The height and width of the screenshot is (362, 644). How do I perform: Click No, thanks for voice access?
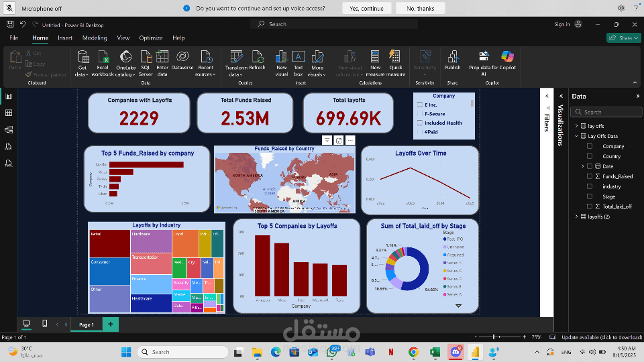pos(420,8)
